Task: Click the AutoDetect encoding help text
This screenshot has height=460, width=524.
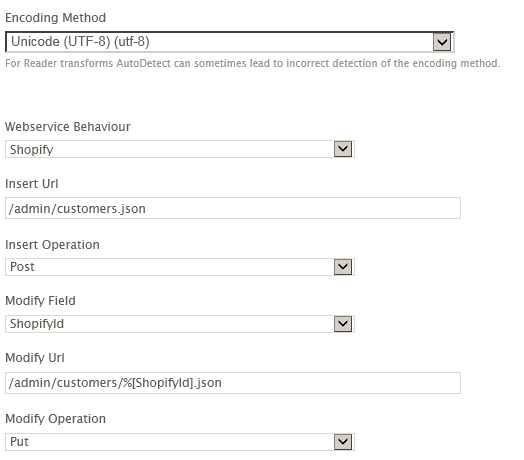Action: pos(253,63)
